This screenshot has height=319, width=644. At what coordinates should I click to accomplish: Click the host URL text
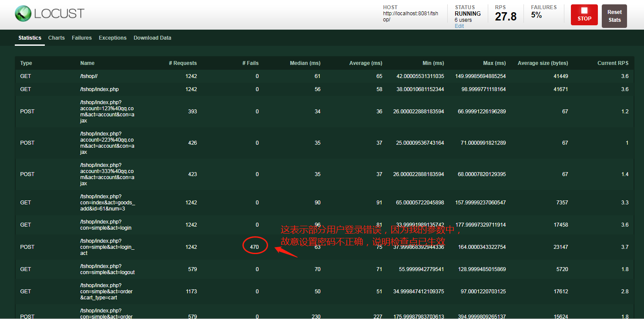coord(410,17)
